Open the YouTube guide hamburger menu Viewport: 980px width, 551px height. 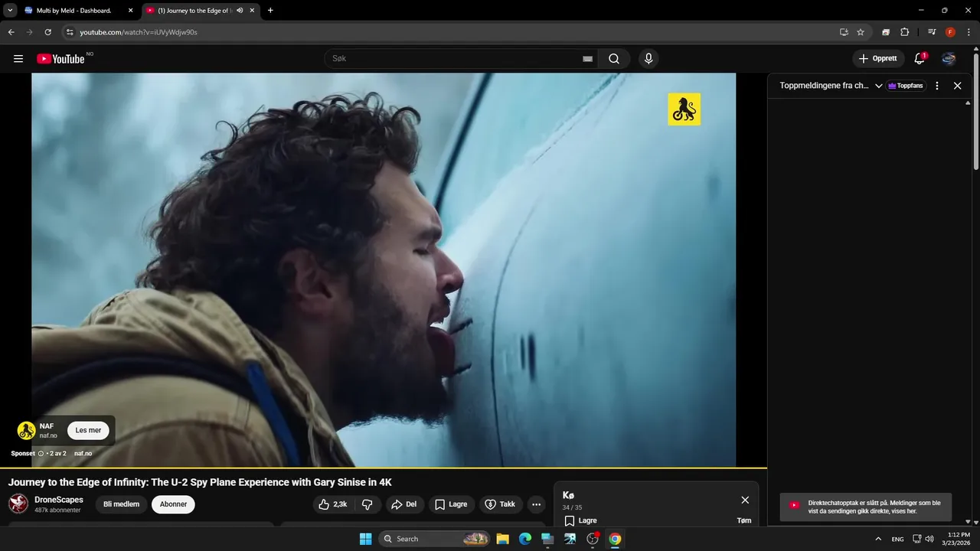click(18, 59)
